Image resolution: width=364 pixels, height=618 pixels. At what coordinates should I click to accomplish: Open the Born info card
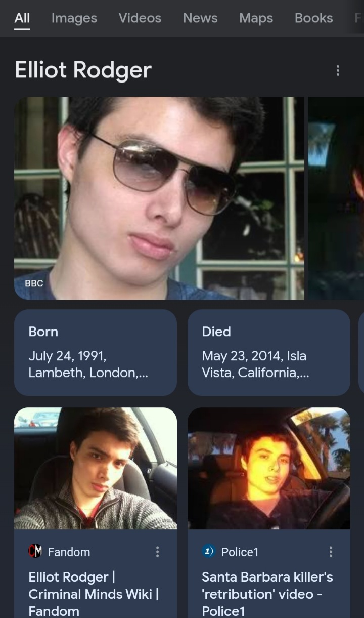[96, 353]
